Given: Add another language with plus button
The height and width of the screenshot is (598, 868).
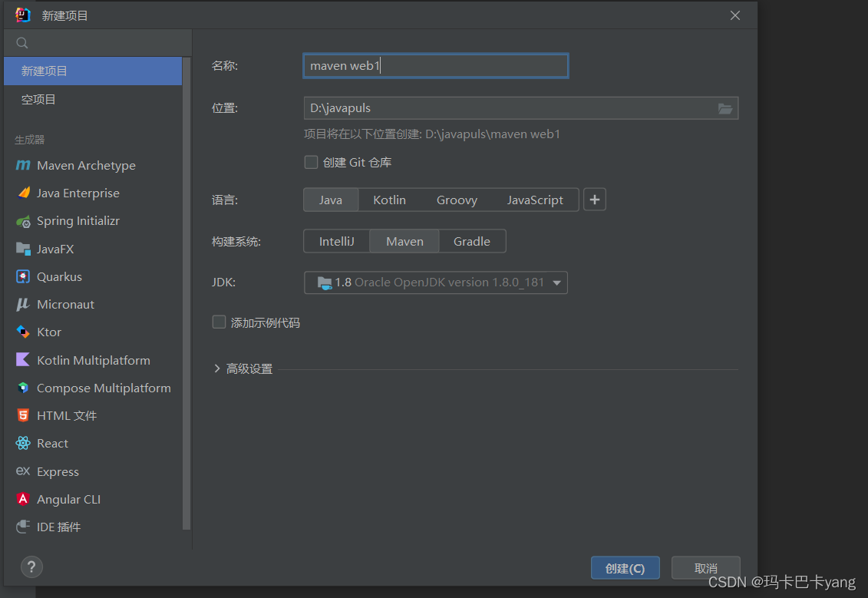Looking at the screenshot, I should click(595, 200).
